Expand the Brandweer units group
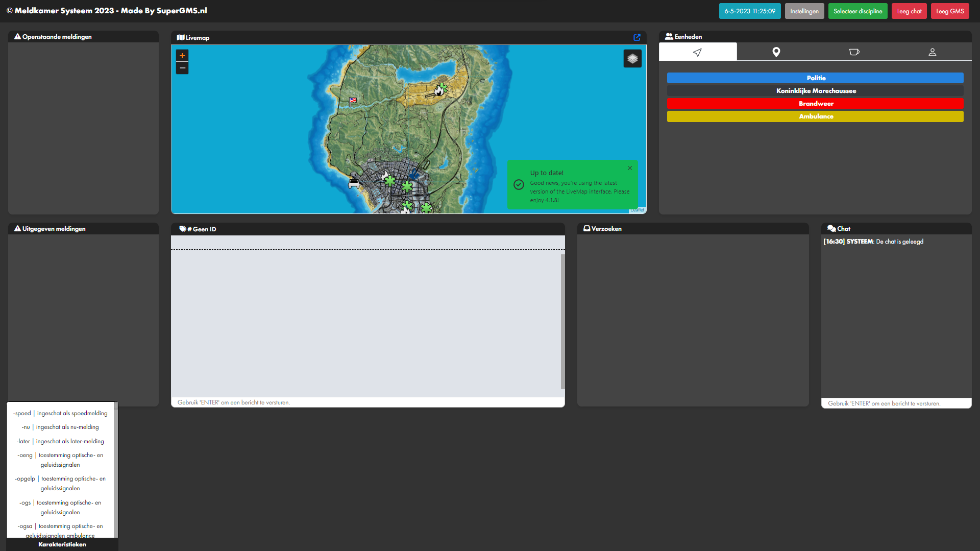The height and width of the screenshot is (551, 980). pos(815,103)
